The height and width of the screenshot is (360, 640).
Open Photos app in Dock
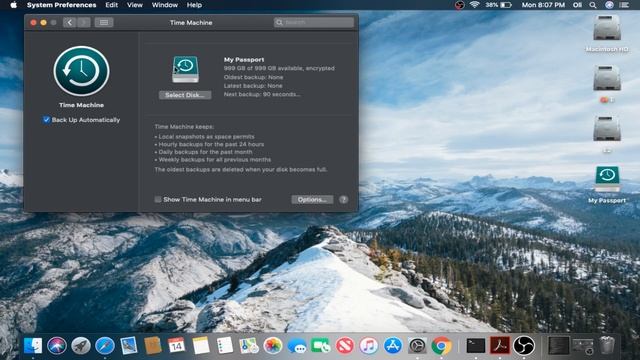click(273, 346)
